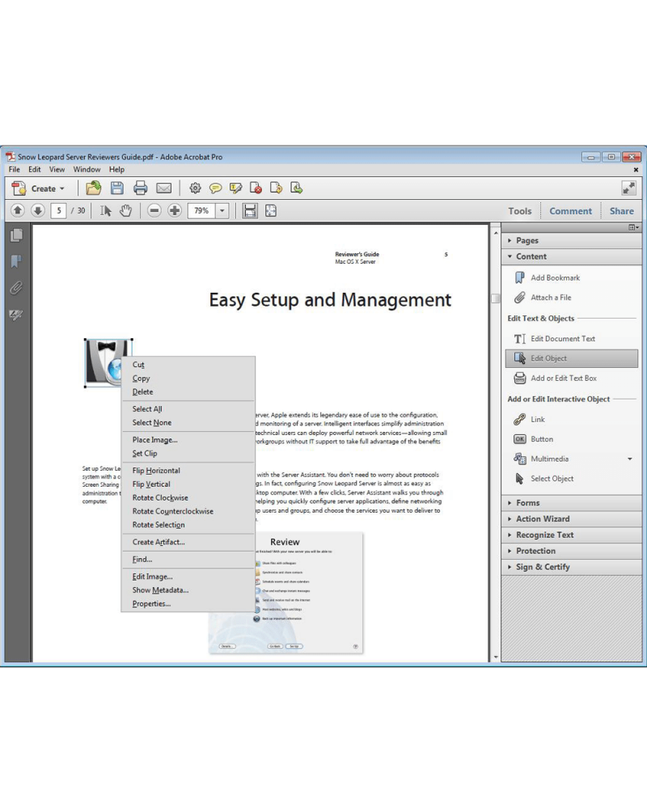Open the Window menu

[x=87, y=169]
